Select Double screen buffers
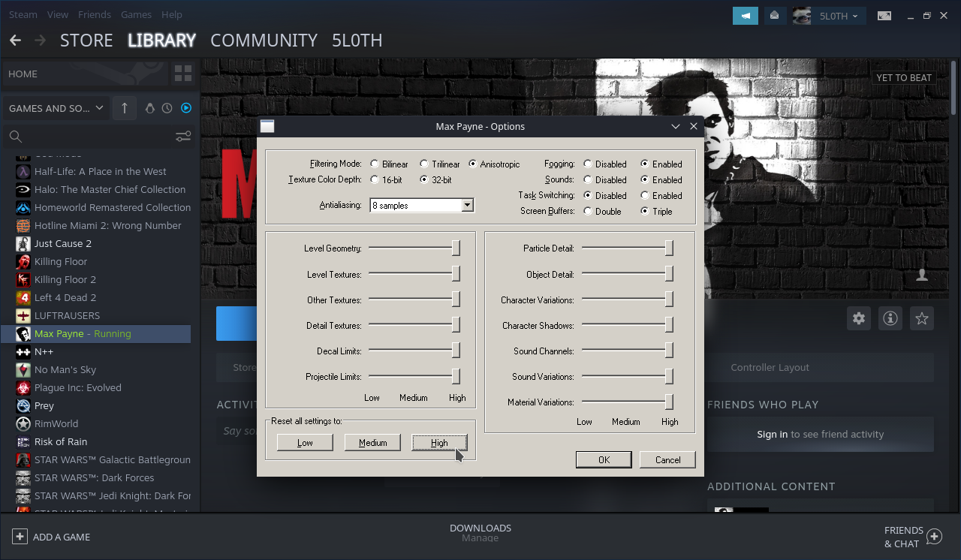 coord(588,211)
